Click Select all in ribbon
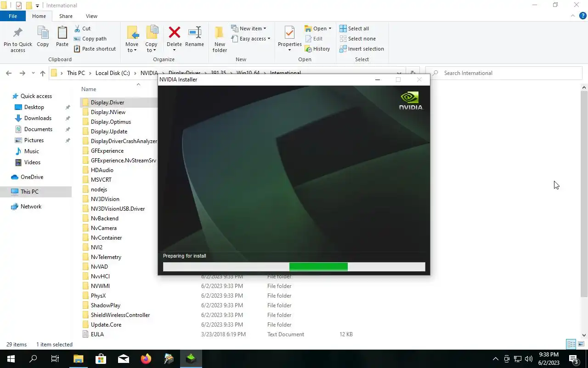This screenshot has width=588, height=368. pyautogui.click(x=354, y=29)
